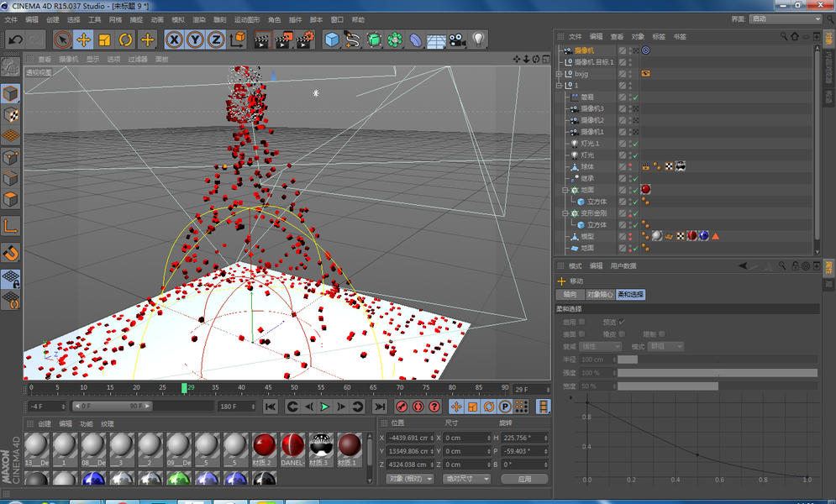Image resolution: width=836 pixels, height=504 pixels.
Task: Click the coordinate system cube icon
Action: tap(238, 40)
